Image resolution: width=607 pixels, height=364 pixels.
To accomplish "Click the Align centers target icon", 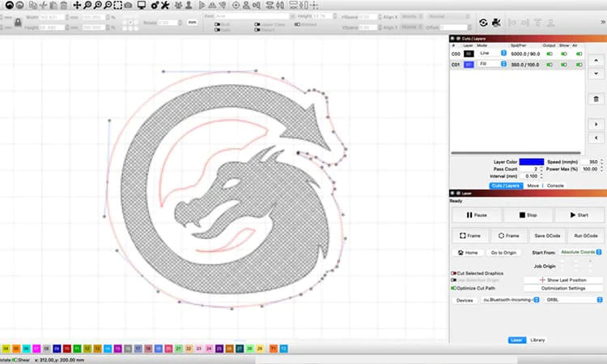I will point(236,5).
